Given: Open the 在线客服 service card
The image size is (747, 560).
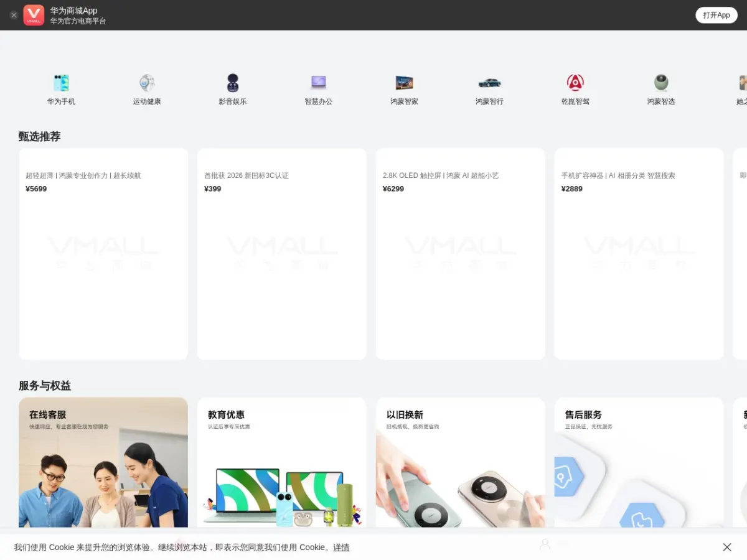Looking at the screenshot, I should tap(103, 463).
